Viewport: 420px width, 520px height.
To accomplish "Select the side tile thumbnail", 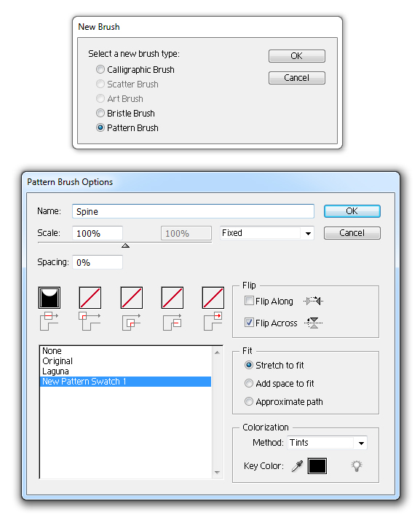I will [x=49, y=297].
